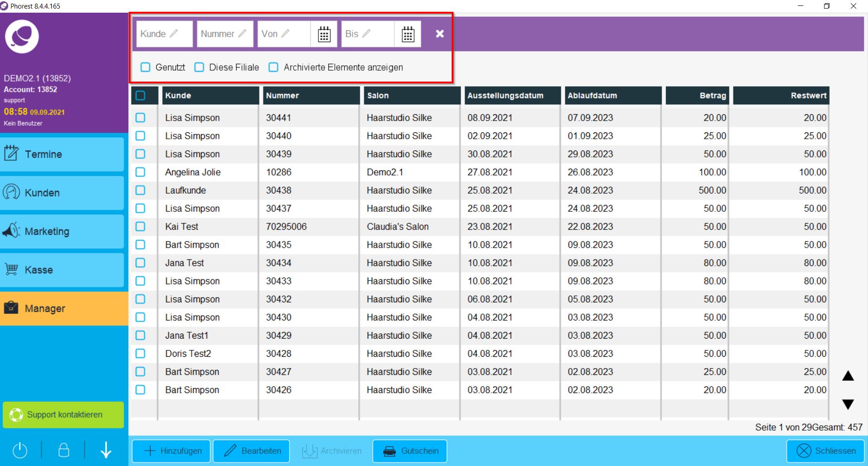Click the Hinzufügen button

coord(171,451)
